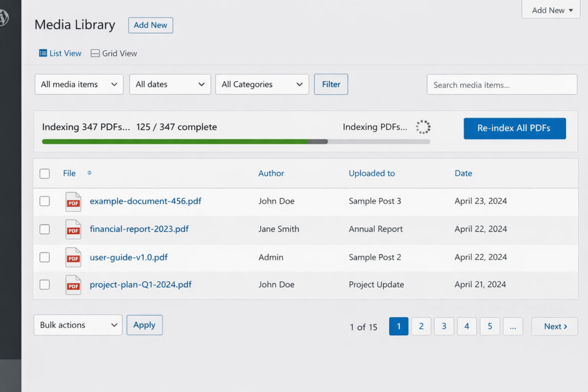
Task: Switch to List View
Action: [x=60, y=53]
